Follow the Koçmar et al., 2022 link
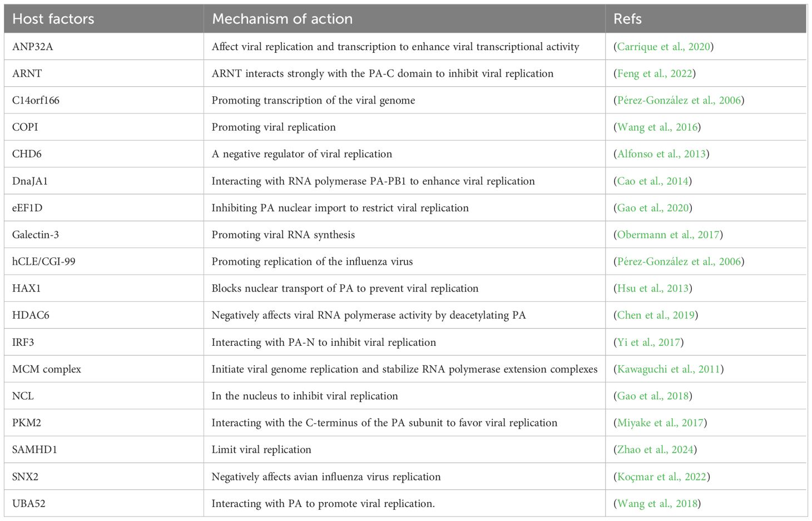 pos(662,477)
